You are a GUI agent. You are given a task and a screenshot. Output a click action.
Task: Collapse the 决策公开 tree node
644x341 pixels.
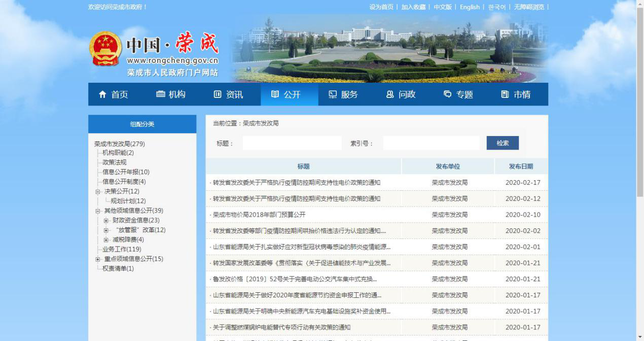coord(98,192)
